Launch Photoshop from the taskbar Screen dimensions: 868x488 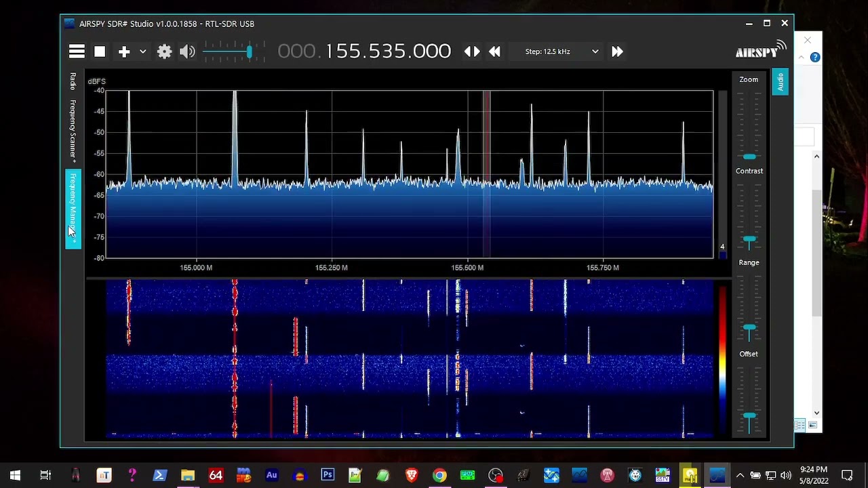tap(328, 475)
